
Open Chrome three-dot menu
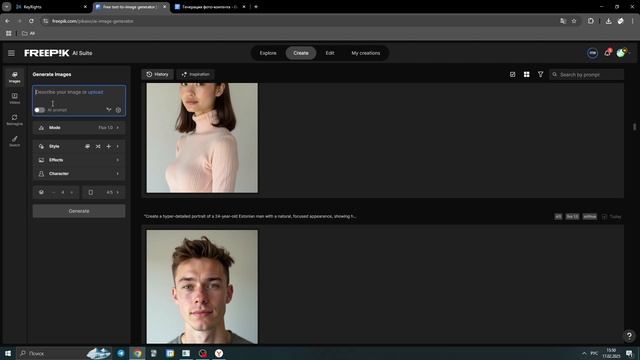coord(633,21)
